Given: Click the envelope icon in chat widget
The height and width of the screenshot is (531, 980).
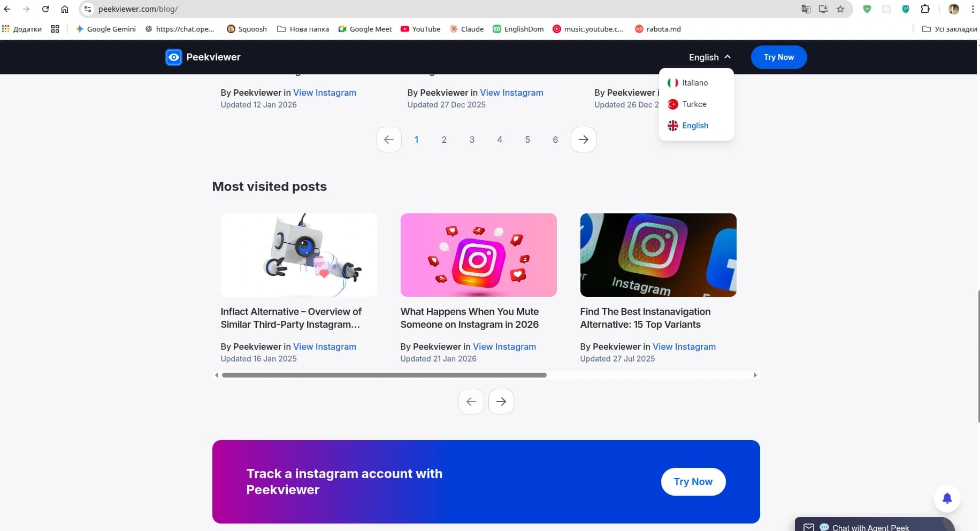Looking at the screenshot, I should click(809, 527).
